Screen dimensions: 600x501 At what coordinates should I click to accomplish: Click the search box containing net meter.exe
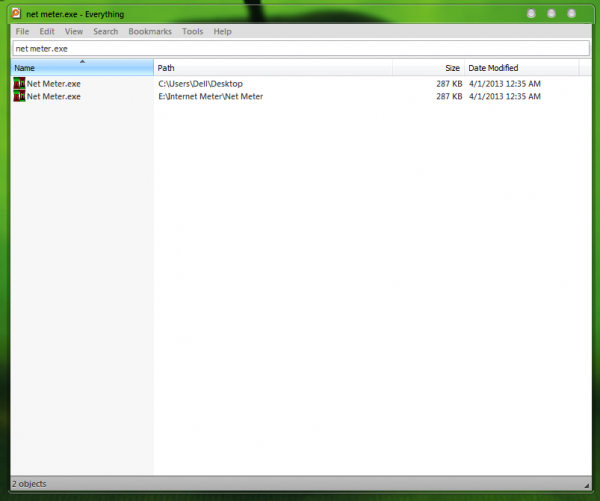[x=301, y=49]
